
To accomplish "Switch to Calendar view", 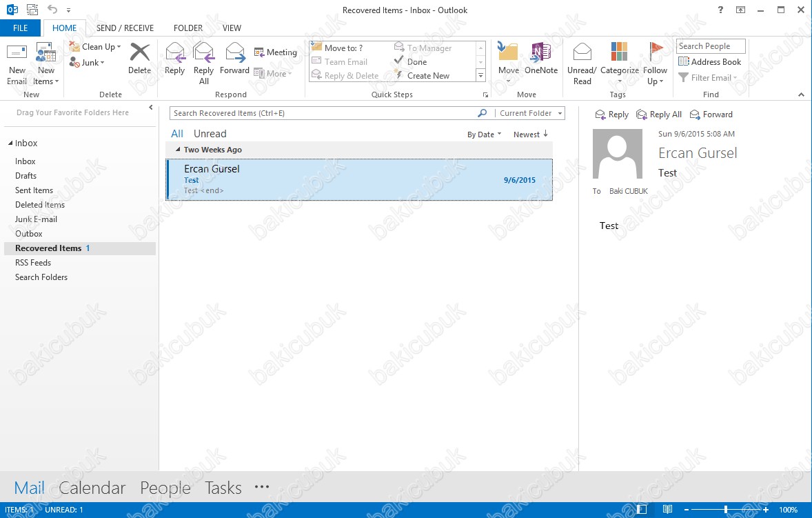I will (x=92, y=488).
